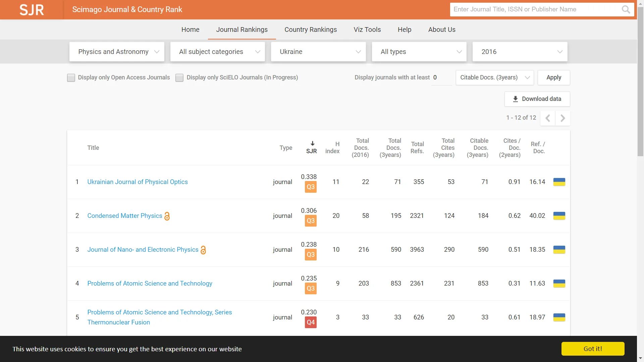
Task: Click Scimago Journal & Country Rank title
Action: tap(127, 9)
